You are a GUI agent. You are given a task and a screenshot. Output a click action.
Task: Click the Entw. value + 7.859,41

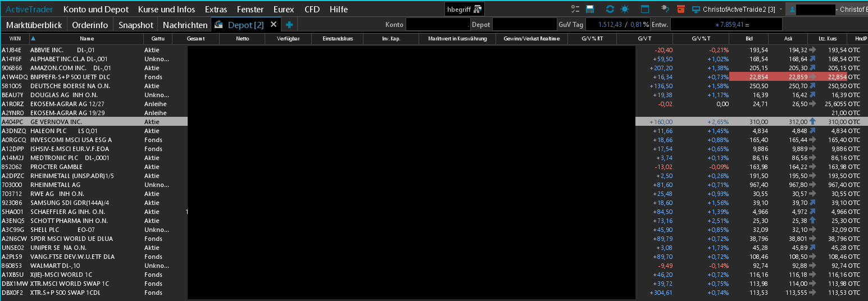pyautogui.click(x=730, y=25)
